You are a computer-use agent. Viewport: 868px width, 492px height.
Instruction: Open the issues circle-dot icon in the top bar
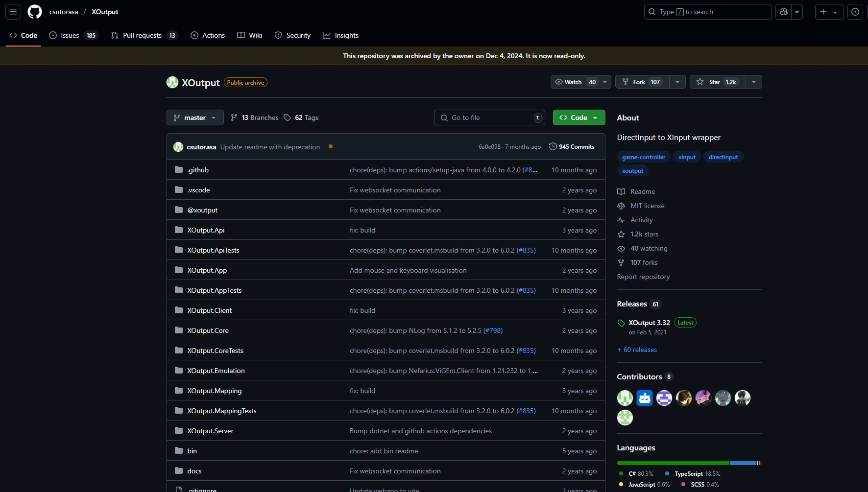click(x=855, y=12)
